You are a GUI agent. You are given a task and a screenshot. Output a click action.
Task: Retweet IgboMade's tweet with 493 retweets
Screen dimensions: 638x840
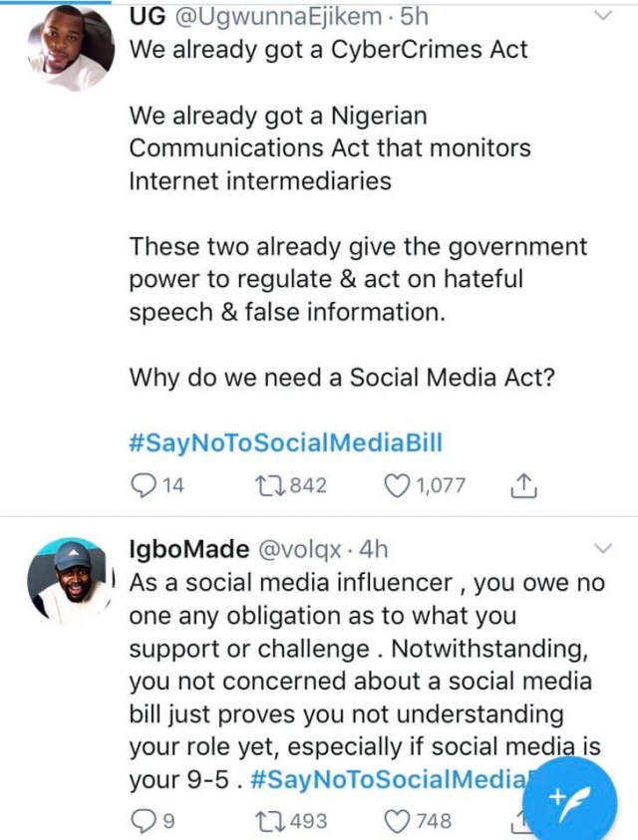269,820
